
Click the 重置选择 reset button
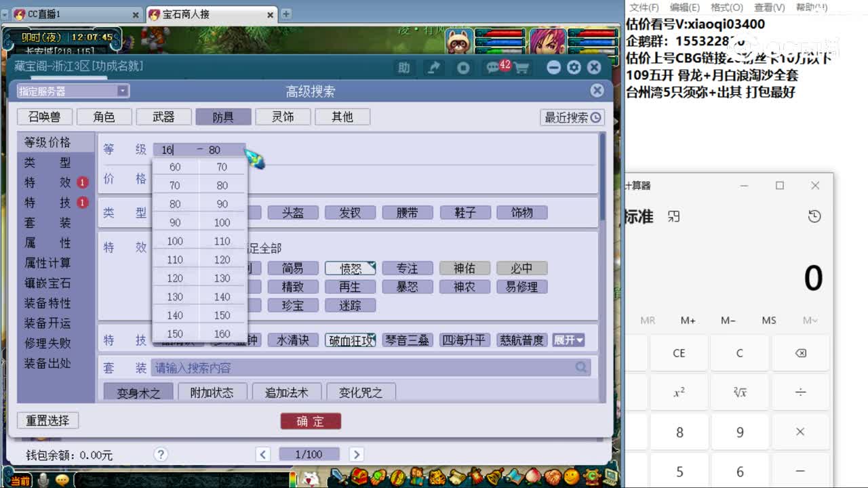coord(47,420)
